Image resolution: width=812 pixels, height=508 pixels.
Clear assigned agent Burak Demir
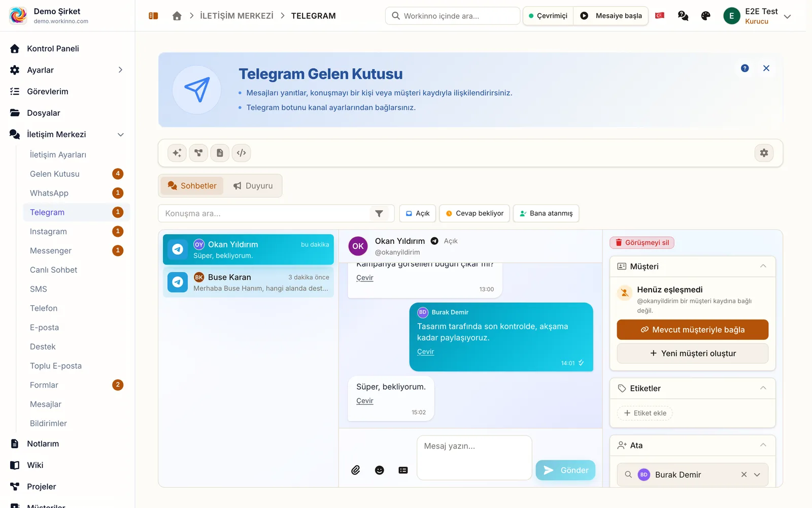(x=744, y=474)
